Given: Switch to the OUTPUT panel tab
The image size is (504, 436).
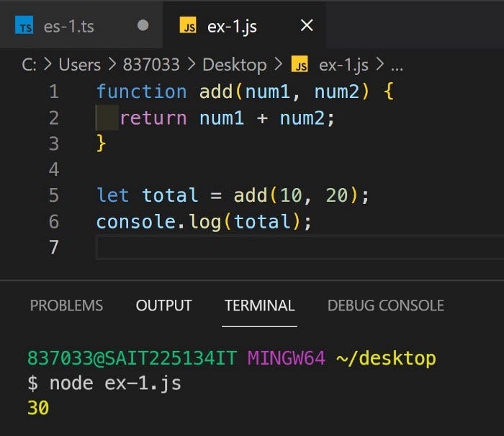Looking at the screenshot, I should coord(163,305).
